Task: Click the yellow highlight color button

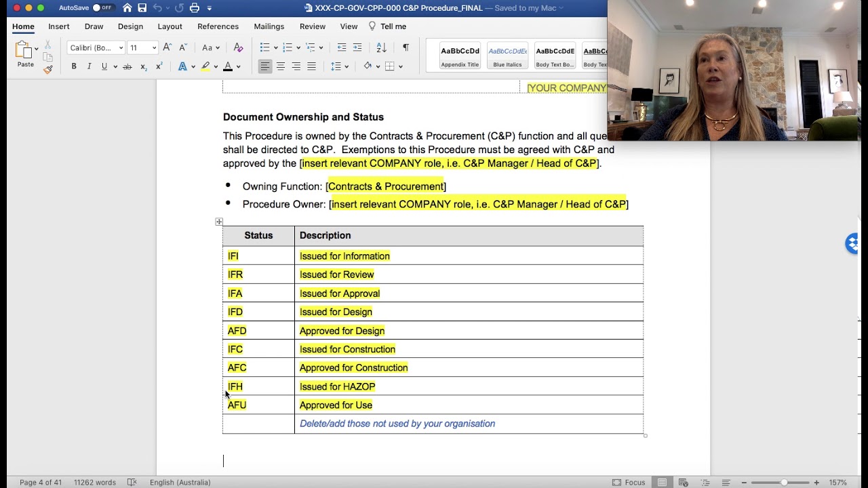Action: pyautogui.click(x=205, y=66)
